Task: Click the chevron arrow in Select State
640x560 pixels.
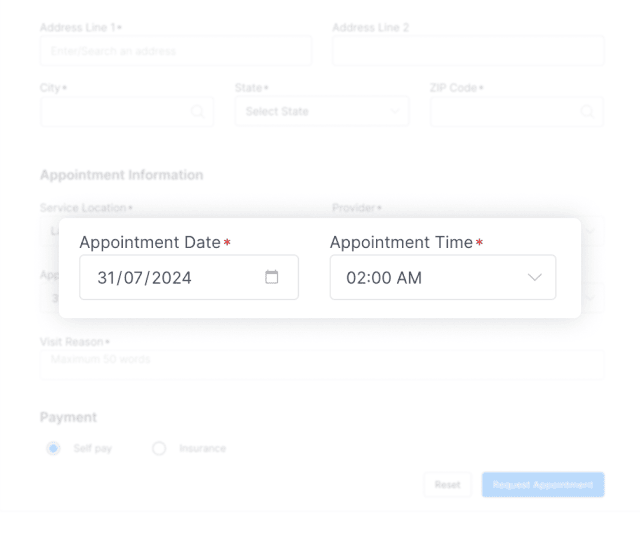Action: [x=393, y=112]
